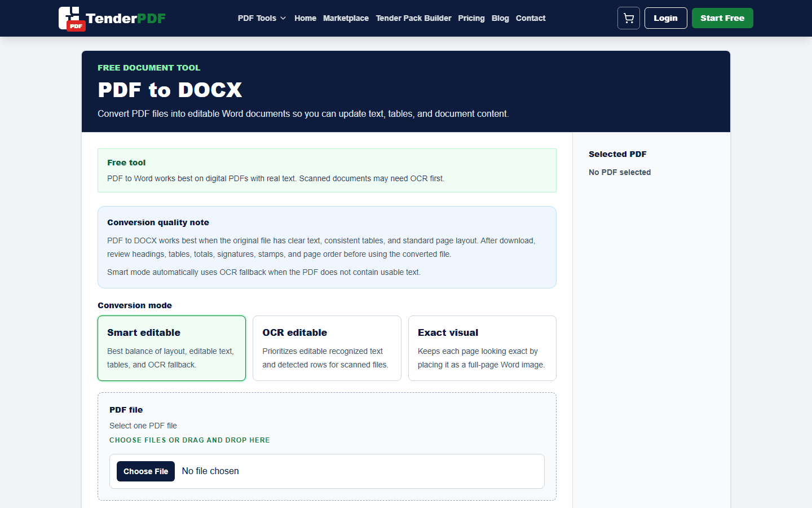Screen dimensions: 812x508
Task: Click the 'CHOOSE FILES OR DRAG AND DROP HERE' text
Action: 189,440
